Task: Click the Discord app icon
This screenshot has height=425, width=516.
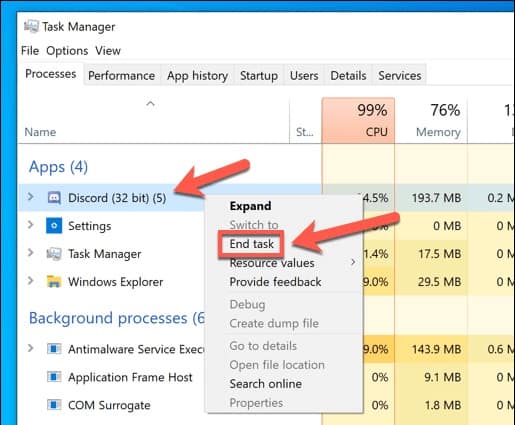Action: coord(54,198)
